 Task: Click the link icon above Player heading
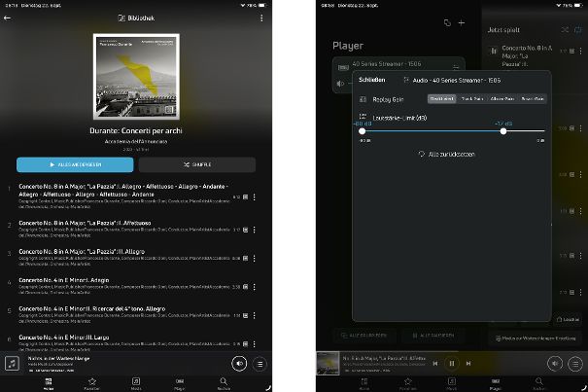(447, 23)
